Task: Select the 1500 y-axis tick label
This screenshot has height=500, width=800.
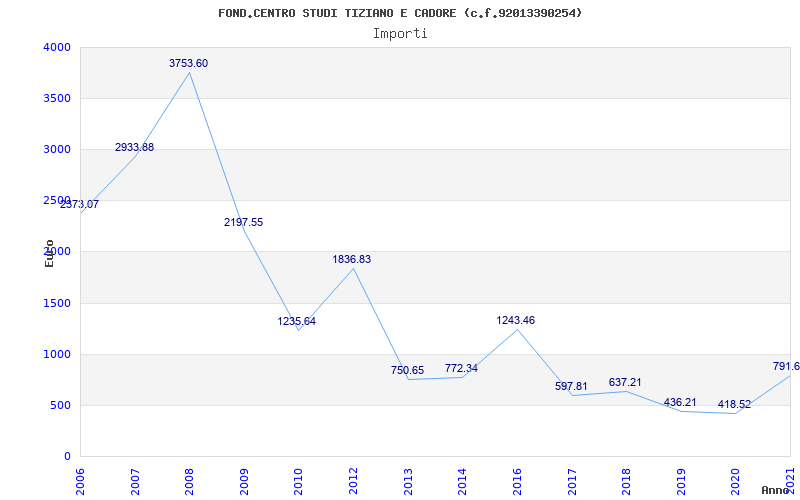Action: click(57, 303)
